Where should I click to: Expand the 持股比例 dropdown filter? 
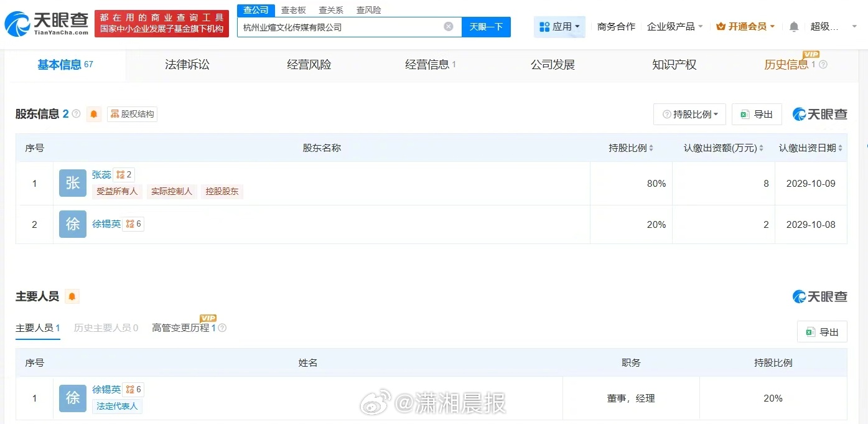(691, 115)
